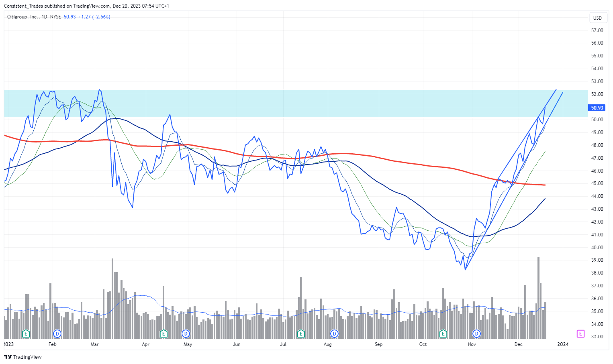Open the earnings marker in mid-April
The height and width of the screenshot is (364, 613).
pos(163,333)
